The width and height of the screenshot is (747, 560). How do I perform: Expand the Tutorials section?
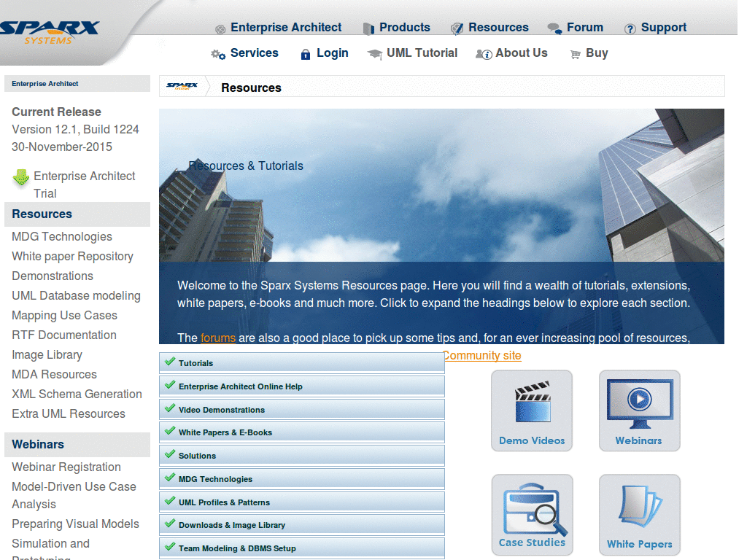tap(301, 363)
